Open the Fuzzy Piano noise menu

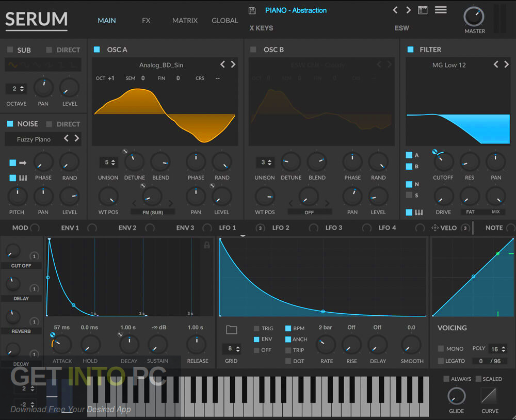(34, 139)
